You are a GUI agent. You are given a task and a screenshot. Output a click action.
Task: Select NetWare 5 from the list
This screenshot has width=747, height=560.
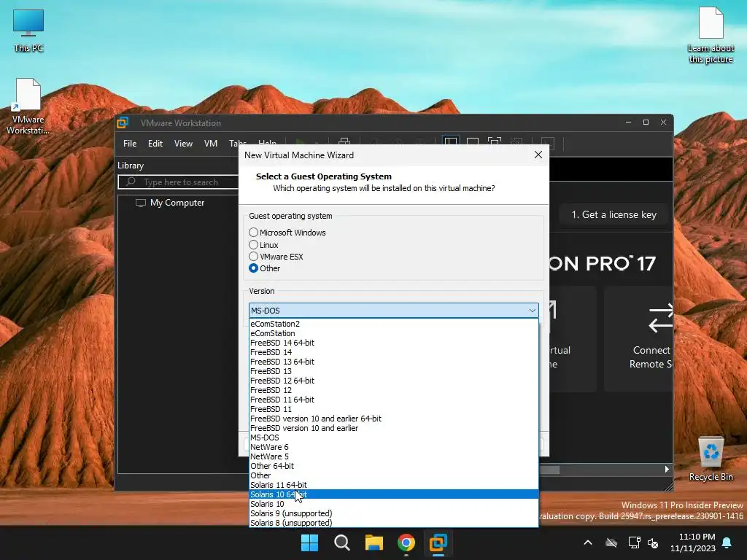(393, 456)
